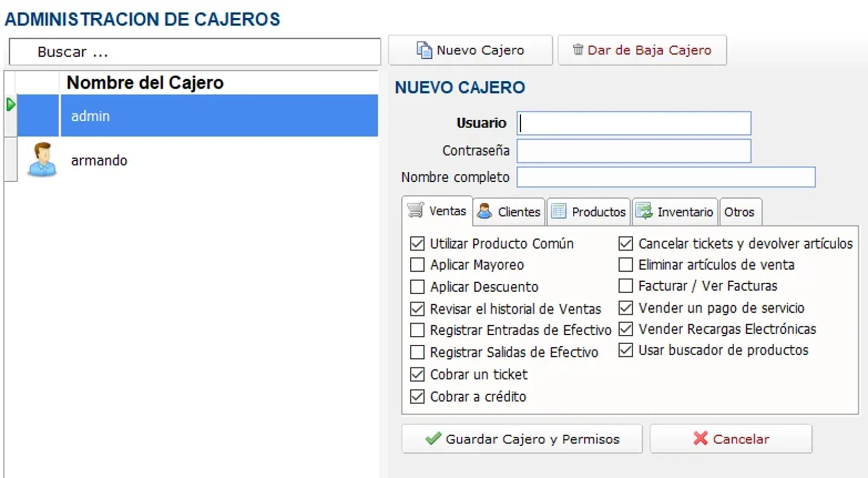This screenshot has height=478, width=868.
Task: Click the green arrow marker next to admin
Action: (x=10, y=104)
